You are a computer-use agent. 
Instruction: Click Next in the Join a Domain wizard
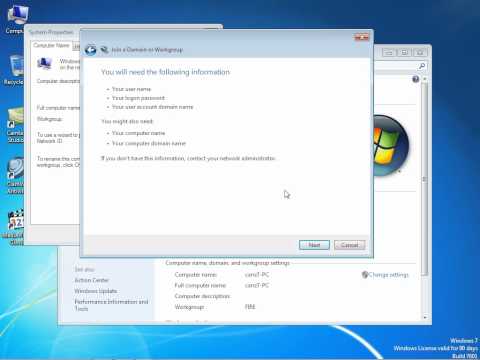pyautogui.click(x=314, y=245)
